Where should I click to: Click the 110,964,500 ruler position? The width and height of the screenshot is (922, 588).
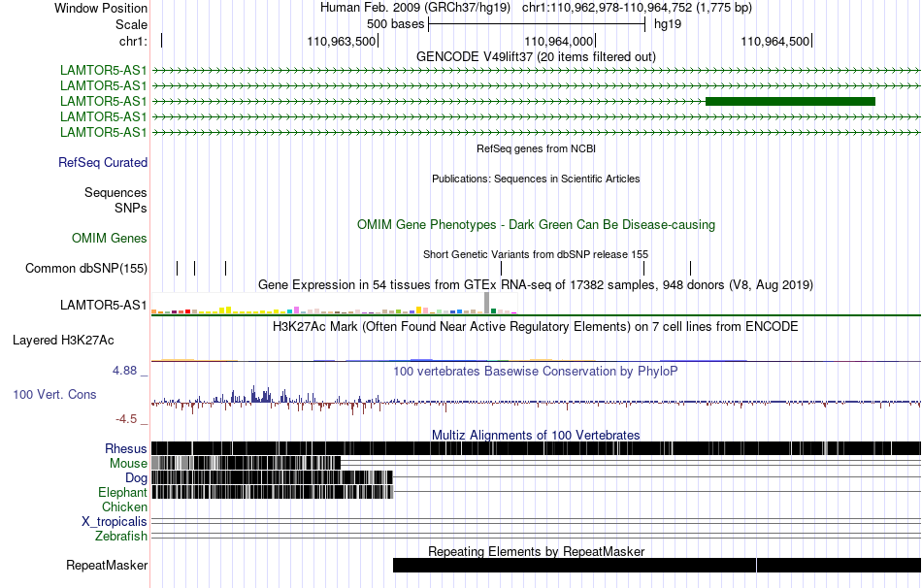tap(775, 41)
